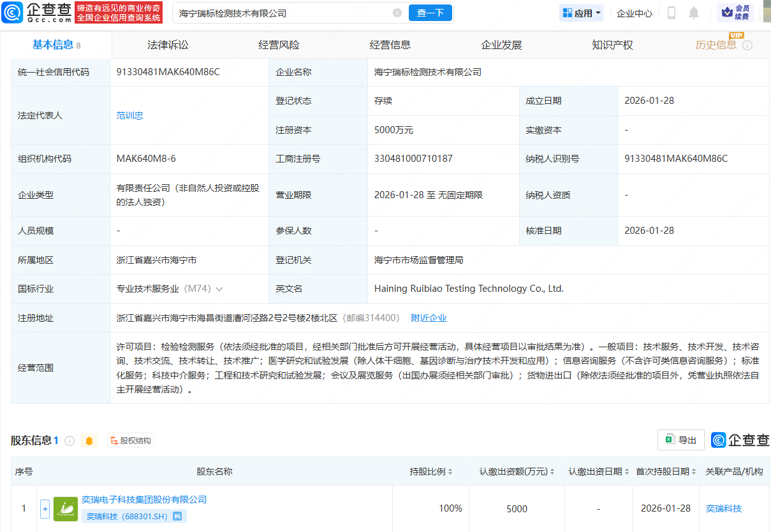This screenshot has height=532, width=771.
Task: Open the 附近企业 link
Action: [429, 318]
